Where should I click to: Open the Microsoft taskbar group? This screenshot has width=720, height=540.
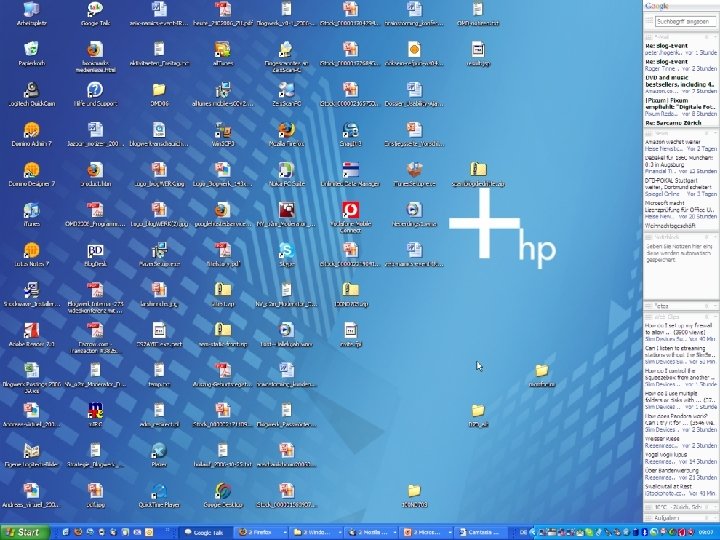pyautogui.click(x=426, y=532)
